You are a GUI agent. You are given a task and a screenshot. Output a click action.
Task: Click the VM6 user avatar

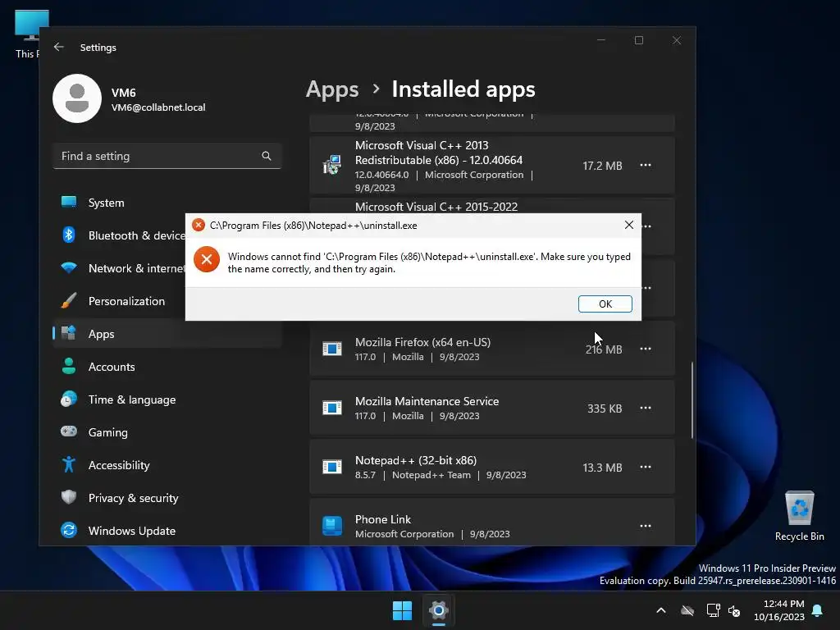point(77,98)
